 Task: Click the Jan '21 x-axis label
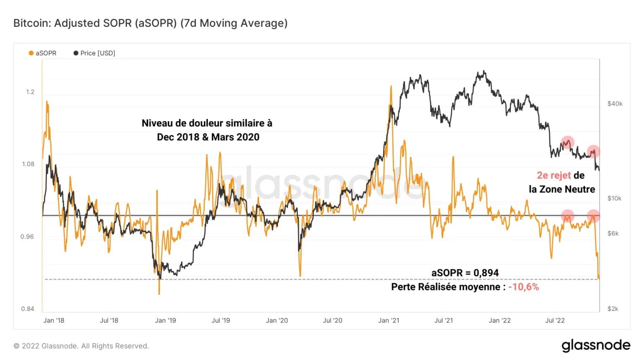pos(389,321)
